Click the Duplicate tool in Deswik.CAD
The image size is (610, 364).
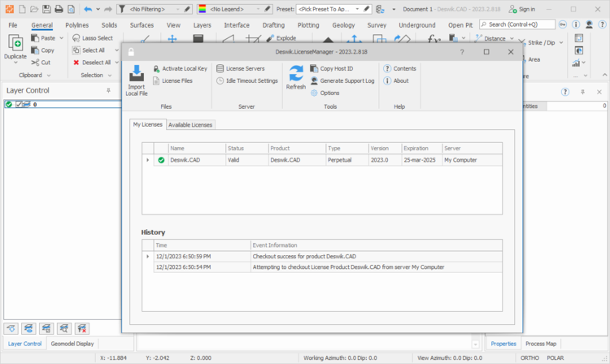[x=15, y=49]
